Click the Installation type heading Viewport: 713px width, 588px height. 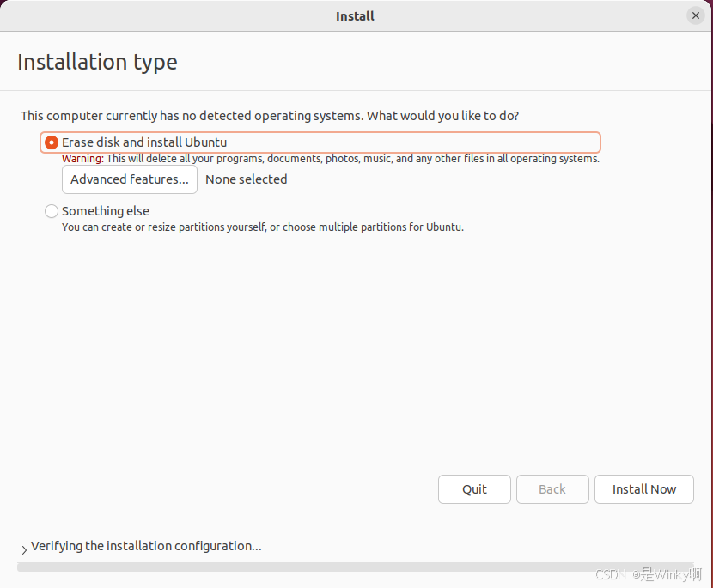(97, 63)
